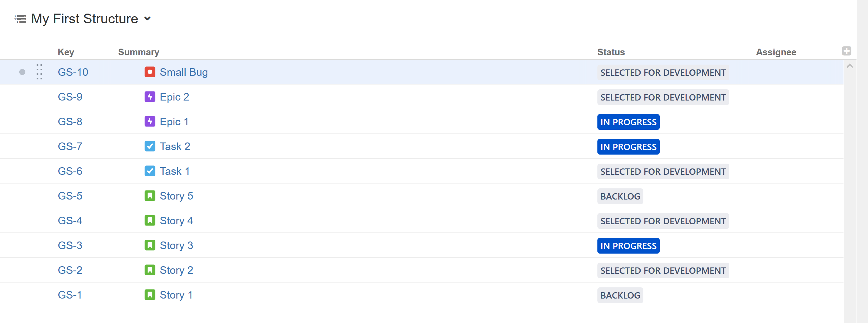Image resolution: width=868 pixels, height=323 pixels.
Task: Open issue GS-7 via its key link
Action: coord(70,146)
